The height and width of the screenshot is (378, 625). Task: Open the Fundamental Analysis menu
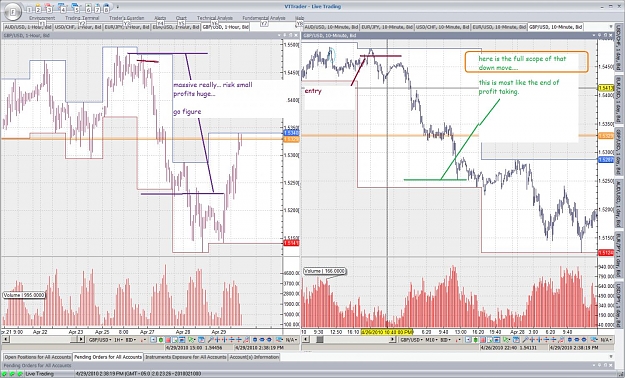click(x=264, y=18)
